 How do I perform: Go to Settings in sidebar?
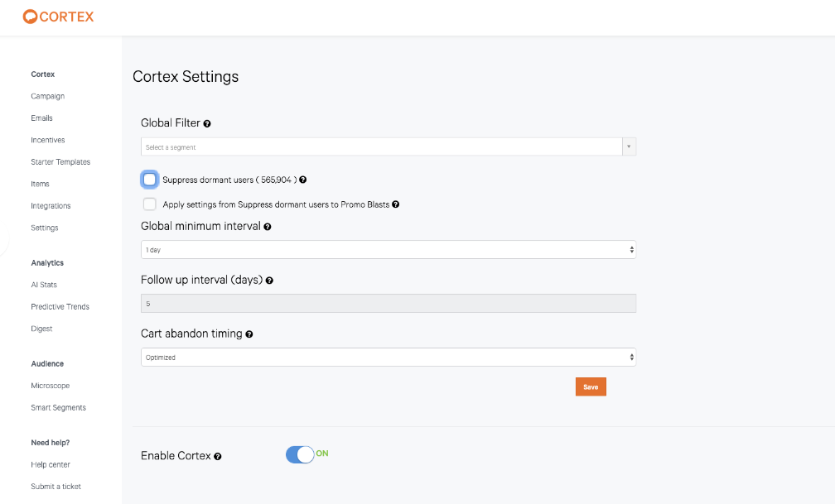45,228
